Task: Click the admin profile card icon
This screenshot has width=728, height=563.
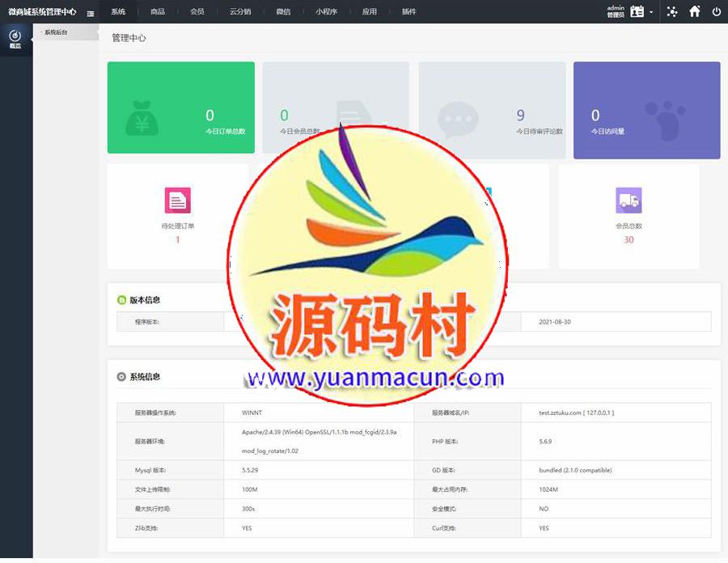Action: pos(637,11)
